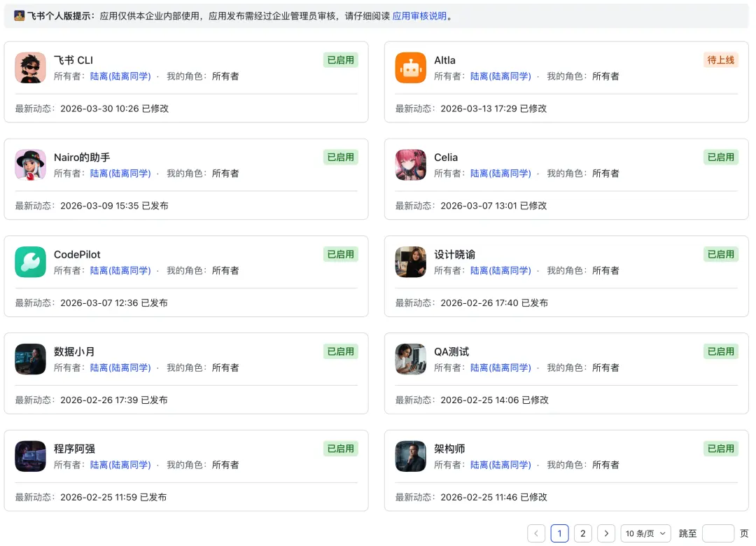This screenshot has width=756, height=546.
Task: Click the 已启用 badge on Celia
Action: click(x=720, y=157)
